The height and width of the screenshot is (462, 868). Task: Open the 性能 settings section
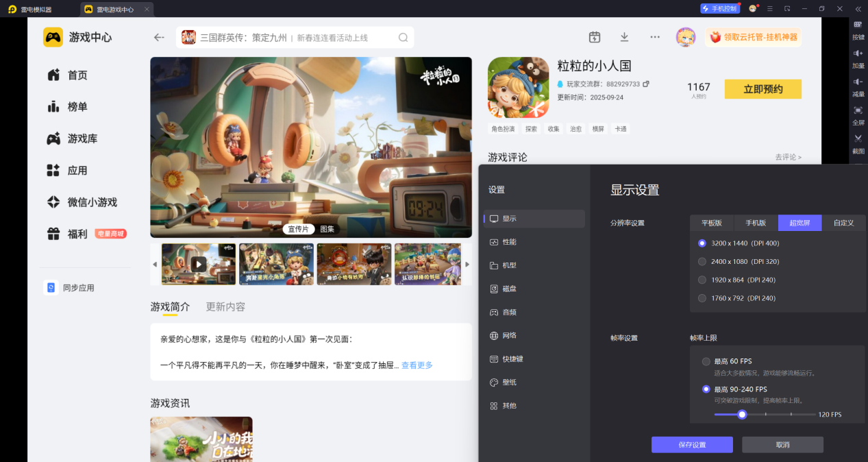click(x=509, y=242)
